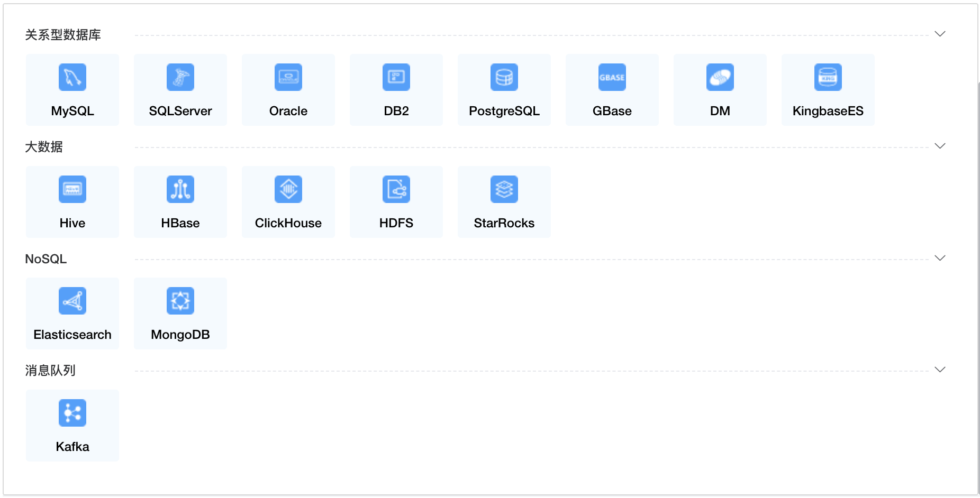Screen dimensions: 980x498
Task: Choose the SQLServer data source icon
Action: [x=180, y=78]
